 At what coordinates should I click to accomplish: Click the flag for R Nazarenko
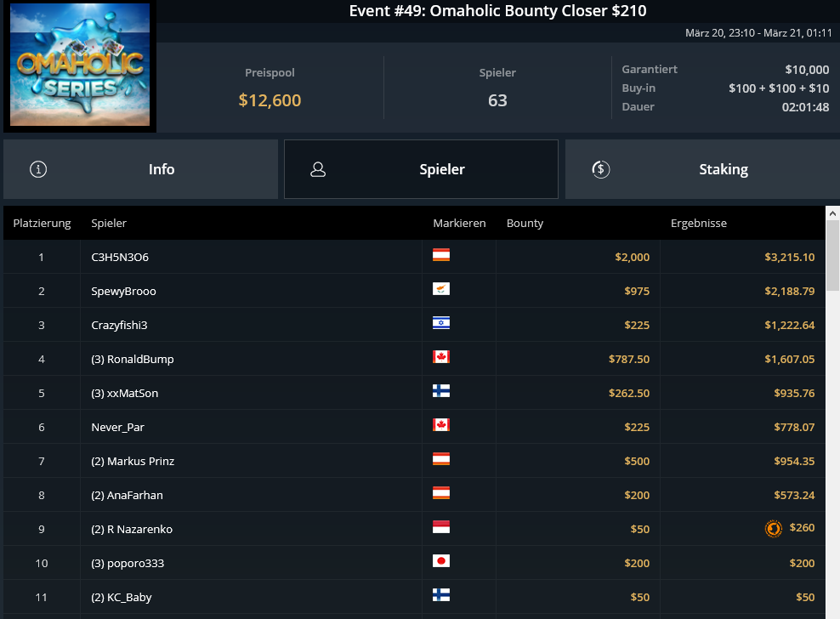441,527
